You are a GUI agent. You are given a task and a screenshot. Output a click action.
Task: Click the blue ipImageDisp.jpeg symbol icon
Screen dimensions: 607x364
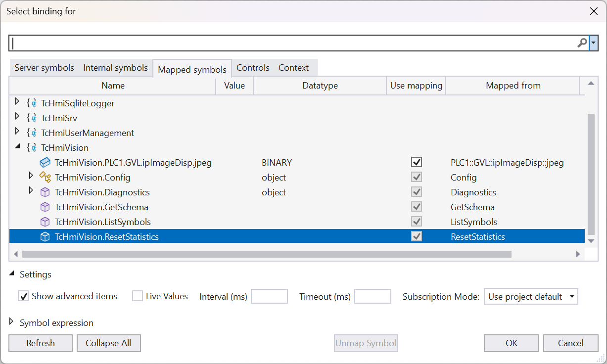45,163
